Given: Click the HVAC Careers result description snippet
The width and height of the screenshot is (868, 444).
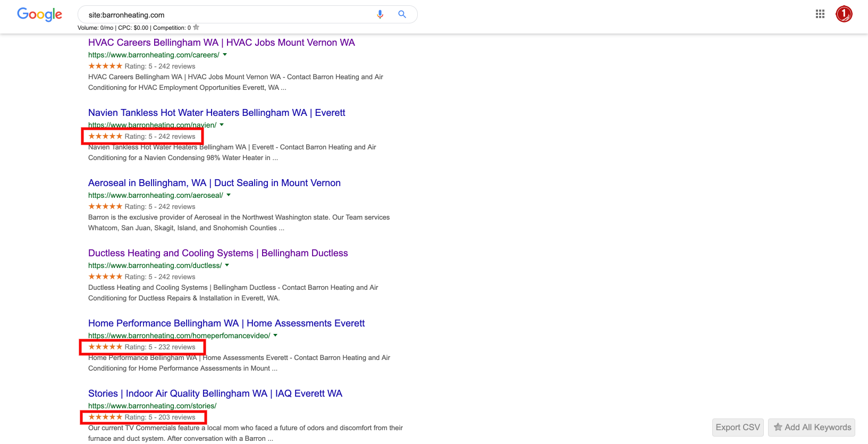Looking at the screenshot, I should [x=235, y=82].
